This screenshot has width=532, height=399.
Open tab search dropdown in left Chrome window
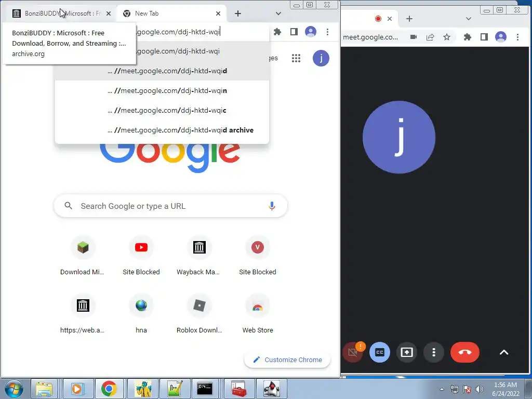(278, 14)
